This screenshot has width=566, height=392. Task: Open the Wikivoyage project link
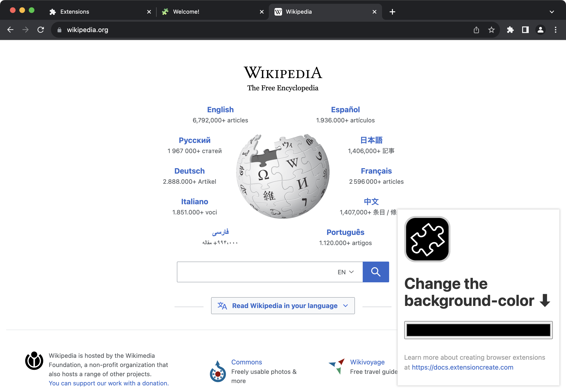point(367,362)
